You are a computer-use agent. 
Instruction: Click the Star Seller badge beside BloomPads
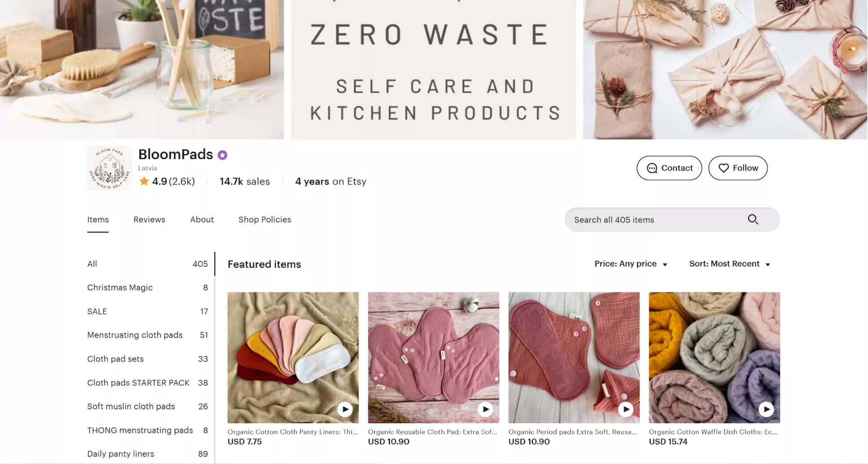pos(222,155)
